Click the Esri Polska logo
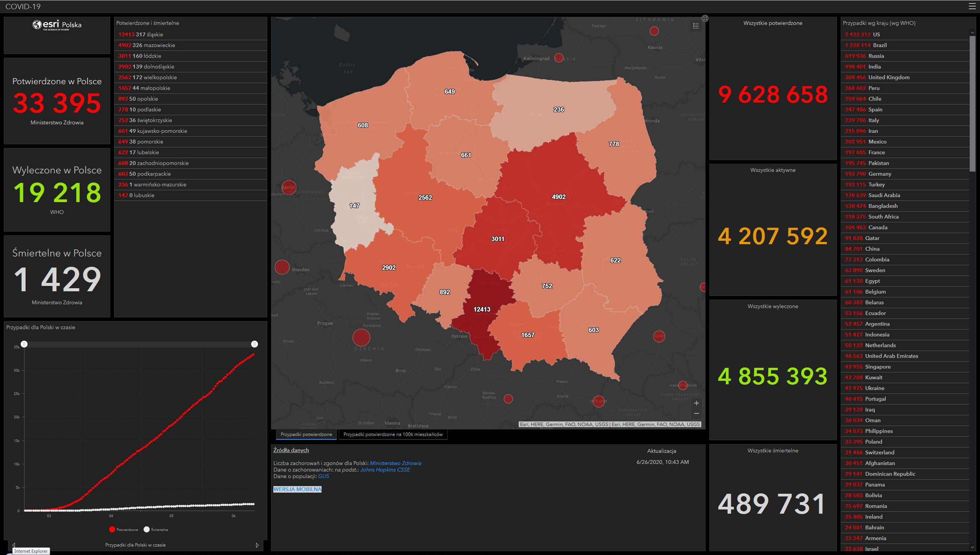980x555 pixels. tap(57, 25)
